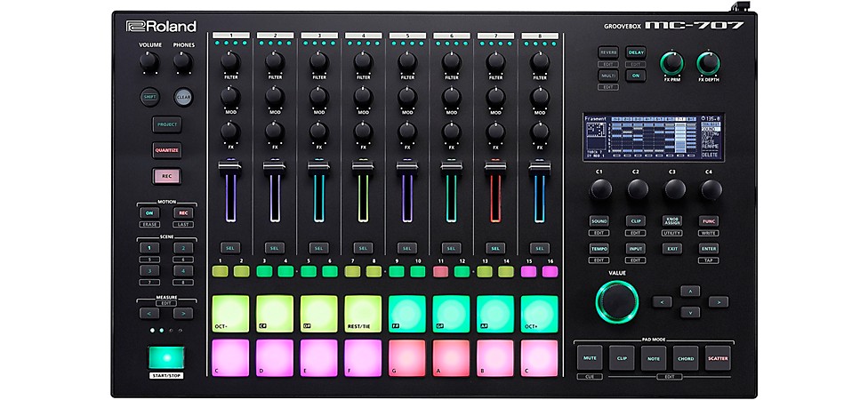The image size is (868, 400).
Task: Tap the red G pad
Action: click(407, 358)
